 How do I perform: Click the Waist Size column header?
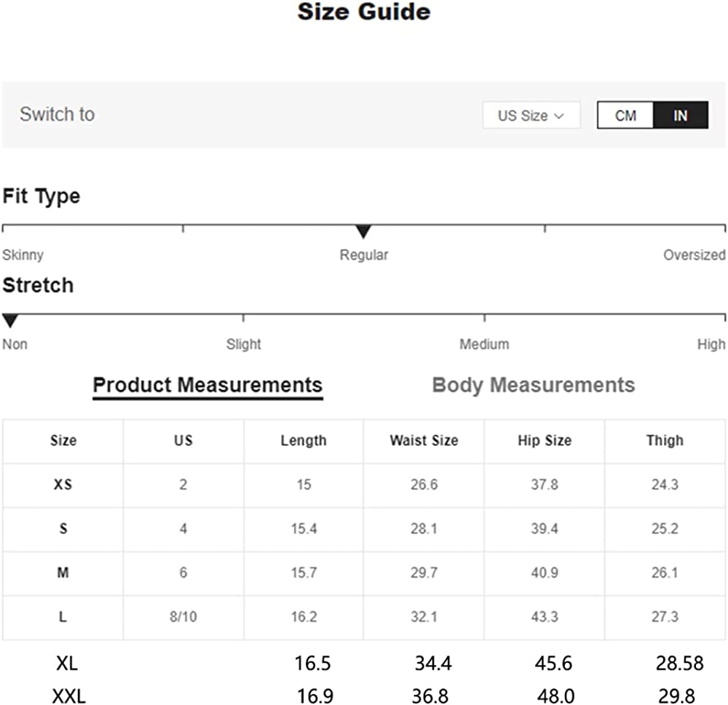click(424, 440)
